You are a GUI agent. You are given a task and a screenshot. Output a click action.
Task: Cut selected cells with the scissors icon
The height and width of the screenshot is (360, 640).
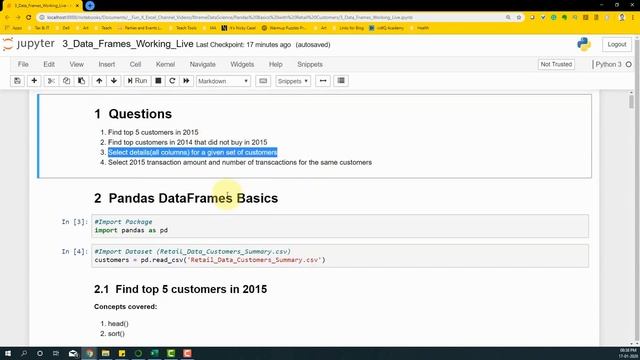(x=51, y=81)
